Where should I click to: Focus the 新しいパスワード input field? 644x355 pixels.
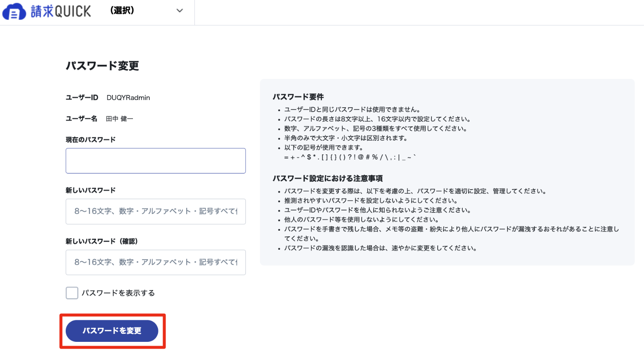click(x=156, y=211)
